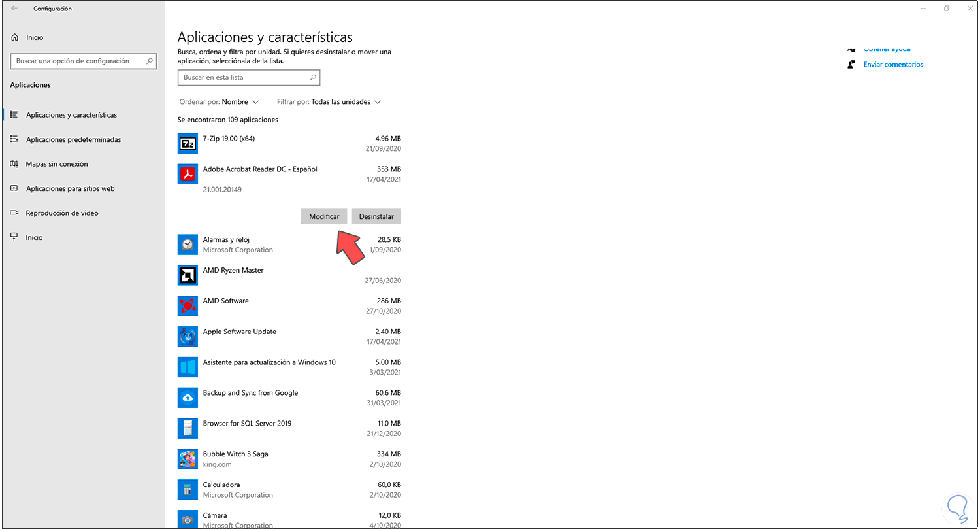Focus the Buscar en esta lista field
This screenshot has width=980, height=529.
[249, 77]
